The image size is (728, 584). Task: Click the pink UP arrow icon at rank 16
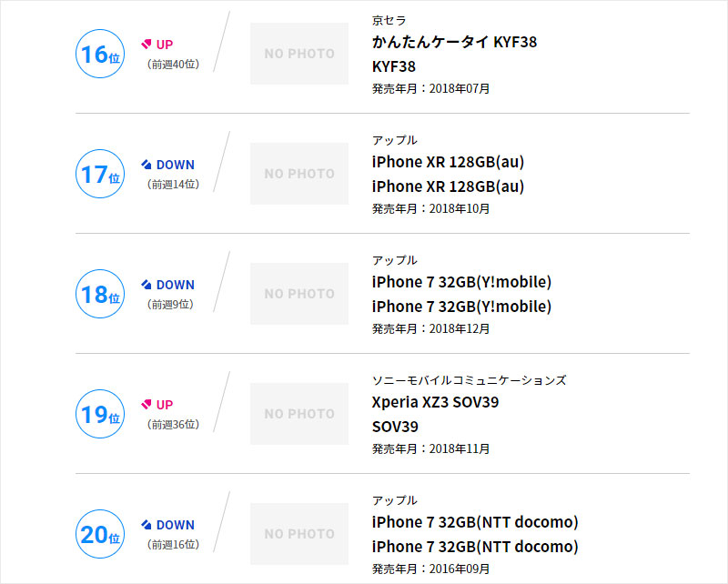pyautogui.click(x=147, y=44)
